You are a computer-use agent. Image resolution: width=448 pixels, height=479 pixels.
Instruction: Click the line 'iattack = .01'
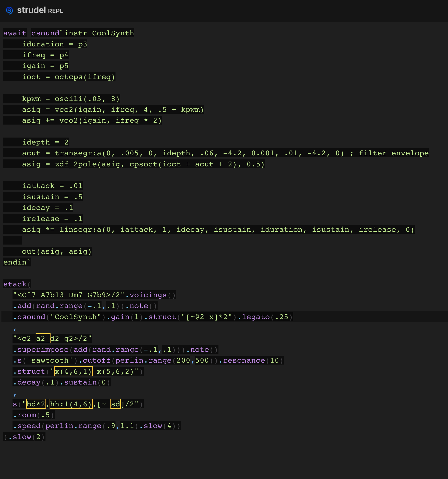52,186
